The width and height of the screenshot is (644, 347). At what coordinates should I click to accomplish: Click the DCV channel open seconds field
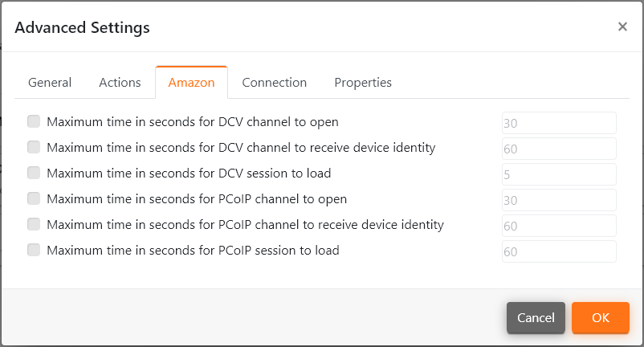coord(559,123)
